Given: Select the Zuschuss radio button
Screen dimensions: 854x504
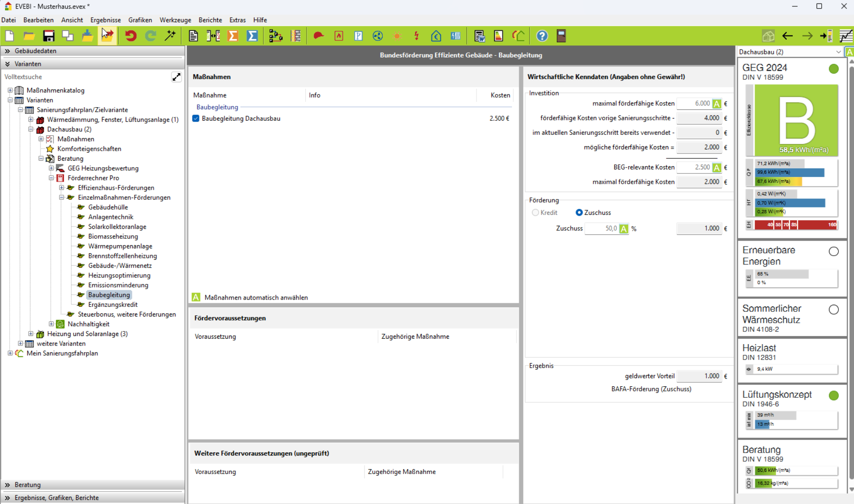Looking at the screenshot, I should pyautogui.click(x=579, y=212).
